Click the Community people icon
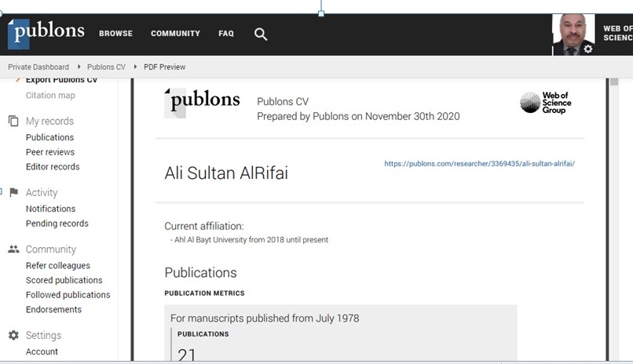The image size is (633, 364). [13, 249]
